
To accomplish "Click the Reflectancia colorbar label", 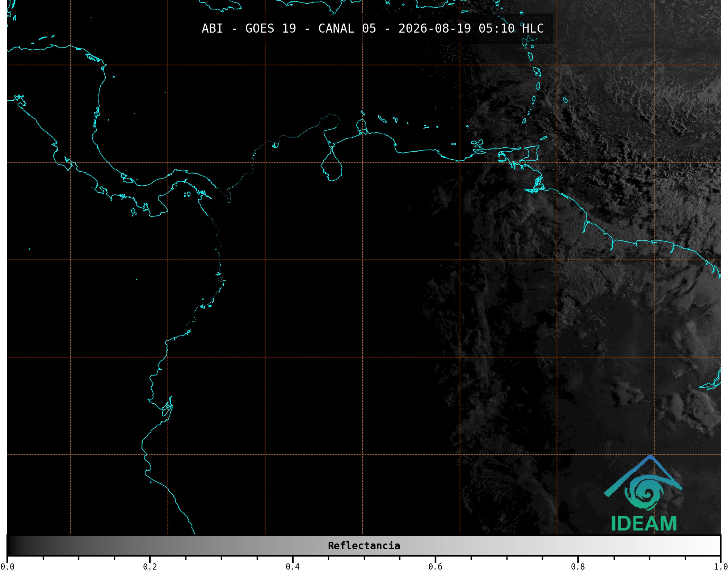I will (364, 546).
